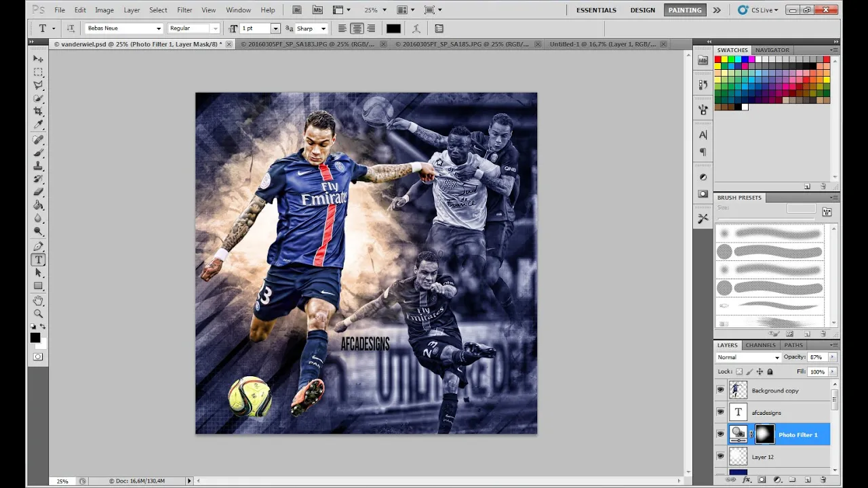Open the Fill slider arrow
The height and width of the screenshot is (488, 868).
click(x=832, y=371)
